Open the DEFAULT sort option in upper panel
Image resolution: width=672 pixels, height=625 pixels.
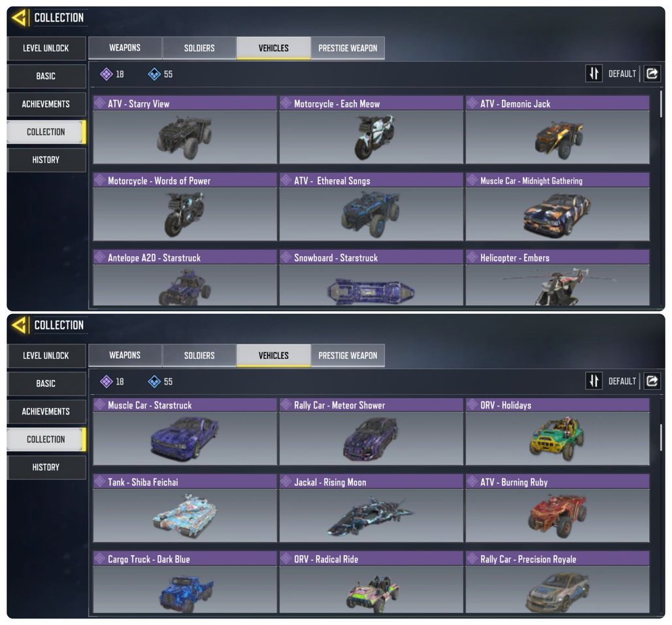(622, 74)
